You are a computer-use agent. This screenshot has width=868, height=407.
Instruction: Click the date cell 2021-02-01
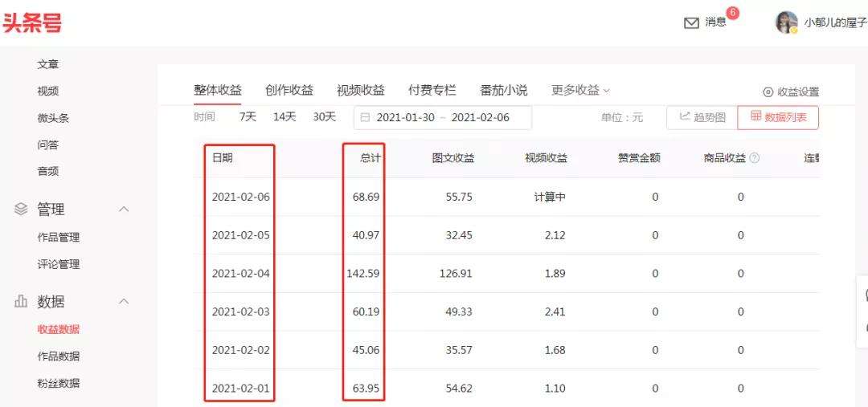click(x=241, y=389)
